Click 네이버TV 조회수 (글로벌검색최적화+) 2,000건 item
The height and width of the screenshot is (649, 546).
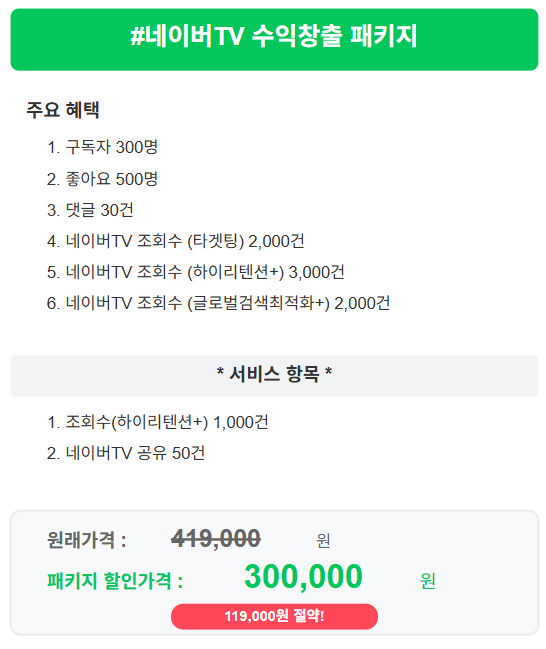coord(218,303)
